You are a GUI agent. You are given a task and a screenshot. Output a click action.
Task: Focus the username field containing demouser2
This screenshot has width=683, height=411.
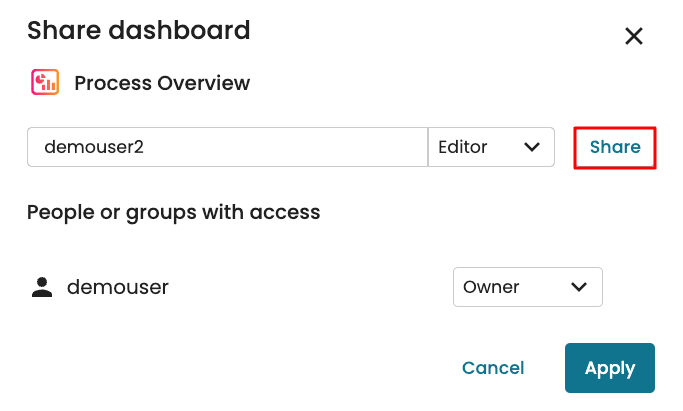click(227, 147)
